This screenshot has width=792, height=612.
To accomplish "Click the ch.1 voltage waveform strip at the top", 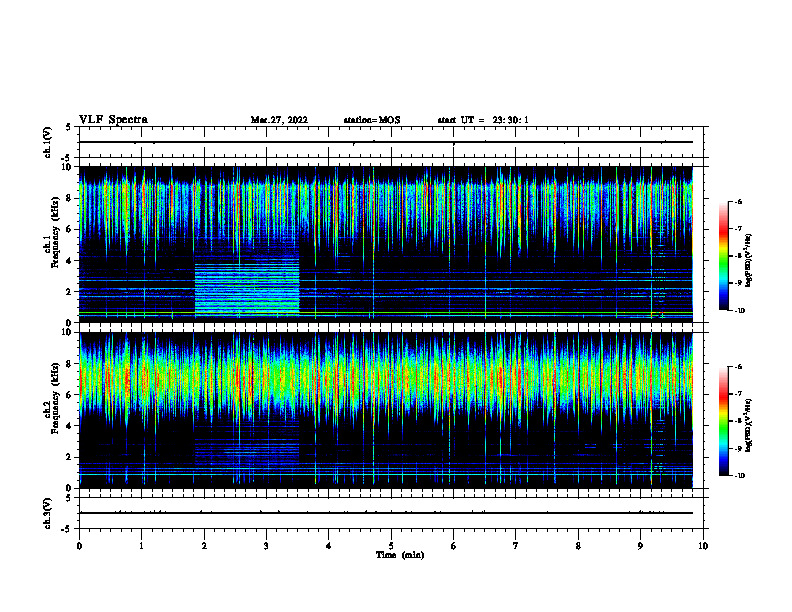I will [391, 142].
